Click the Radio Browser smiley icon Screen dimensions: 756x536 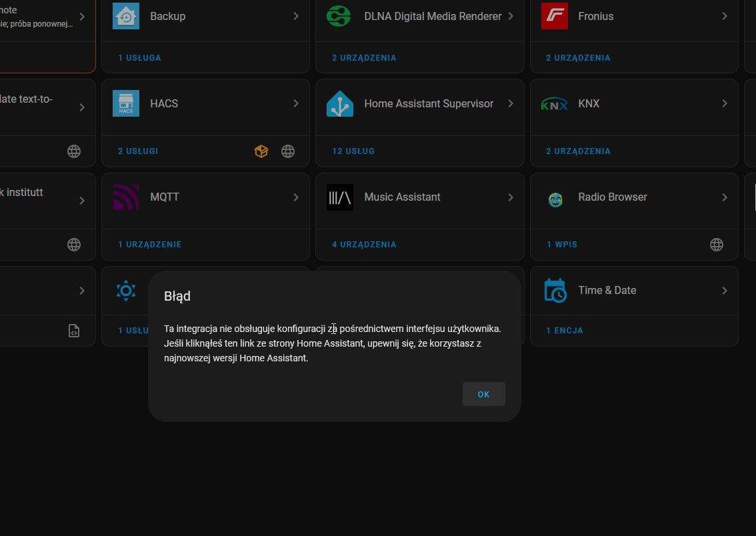tap(555, 199)
